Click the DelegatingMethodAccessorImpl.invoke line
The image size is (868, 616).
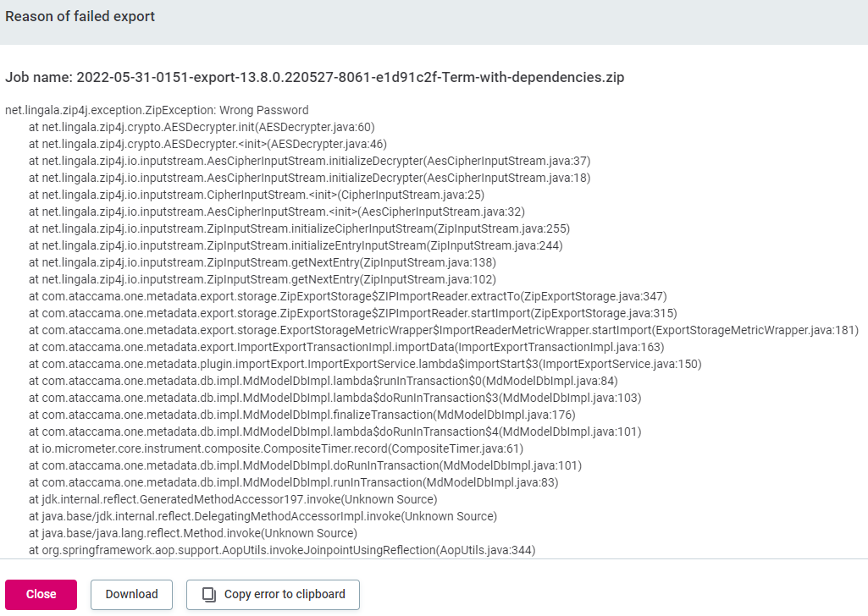pos(263,516)
